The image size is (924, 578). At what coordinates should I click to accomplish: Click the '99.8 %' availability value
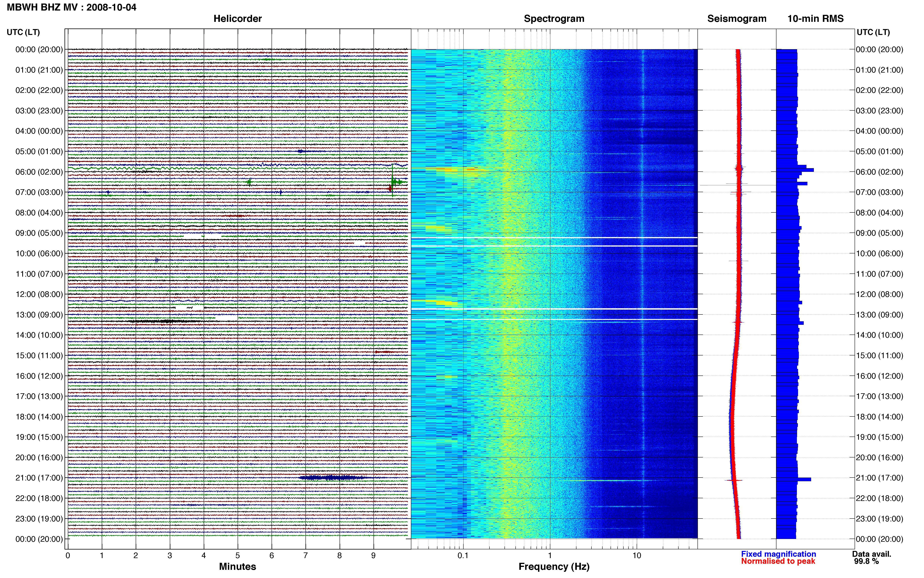866,561
